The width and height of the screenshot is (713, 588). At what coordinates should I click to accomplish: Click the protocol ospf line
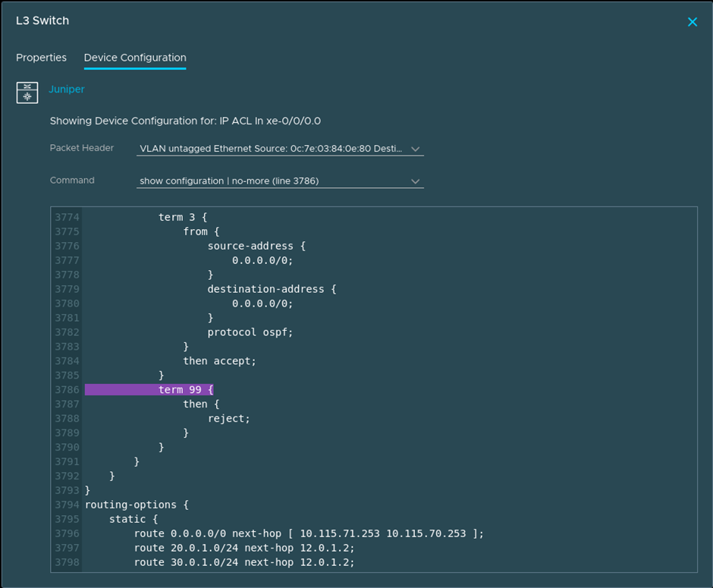tap(250, 332)
